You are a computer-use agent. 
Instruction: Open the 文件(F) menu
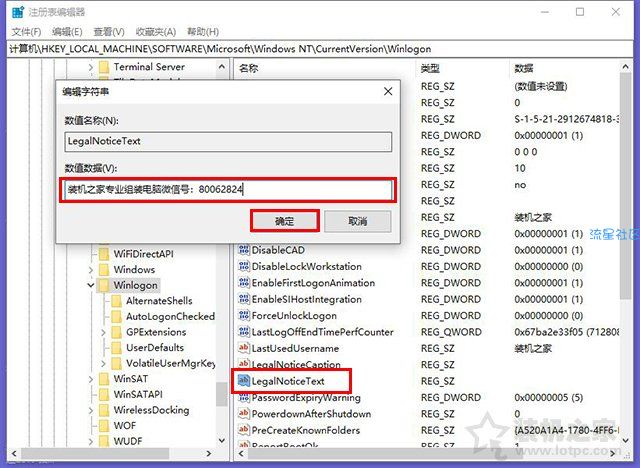click(x=26, y=31)
